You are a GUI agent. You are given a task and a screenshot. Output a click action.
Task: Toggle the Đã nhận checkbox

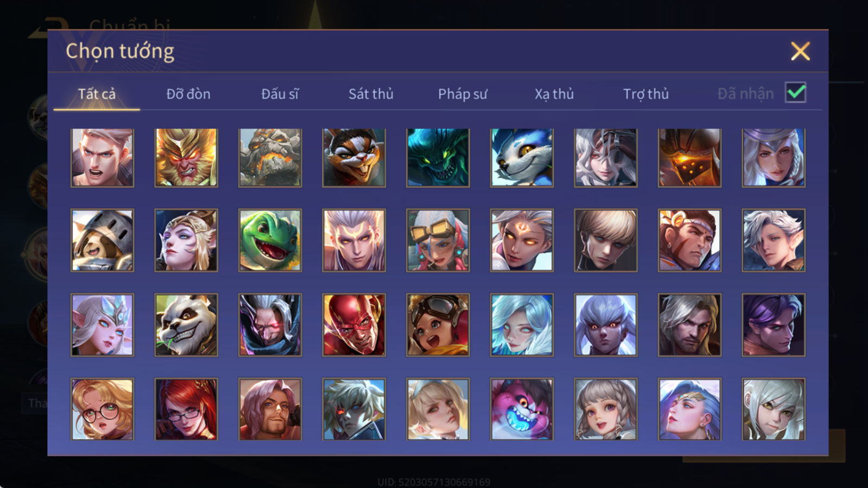point(795,93)
